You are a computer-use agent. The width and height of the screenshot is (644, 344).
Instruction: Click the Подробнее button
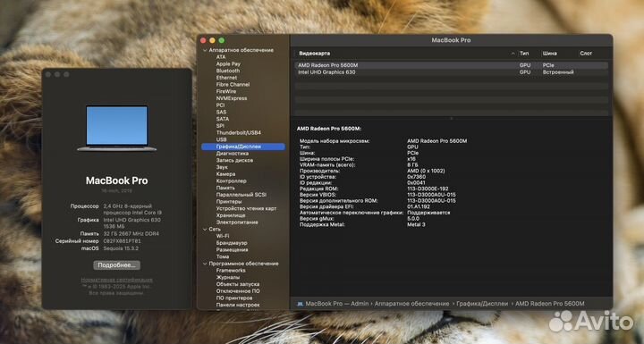point(116,265)
